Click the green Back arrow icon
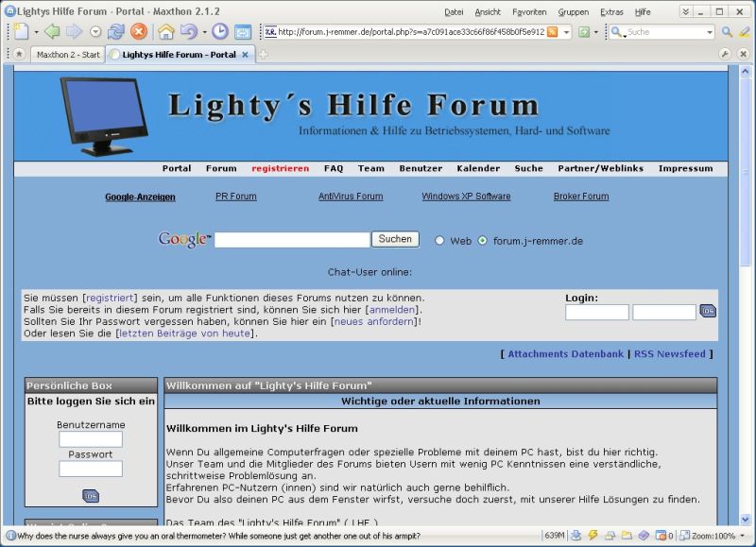Viewport: 756px width, 547px height. 52,32
